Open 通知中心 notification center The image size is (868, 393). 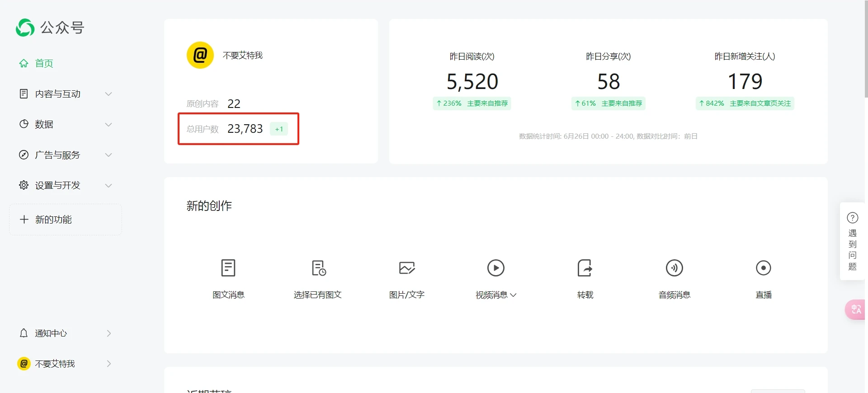pyautogui.click(x=66, y=333)
